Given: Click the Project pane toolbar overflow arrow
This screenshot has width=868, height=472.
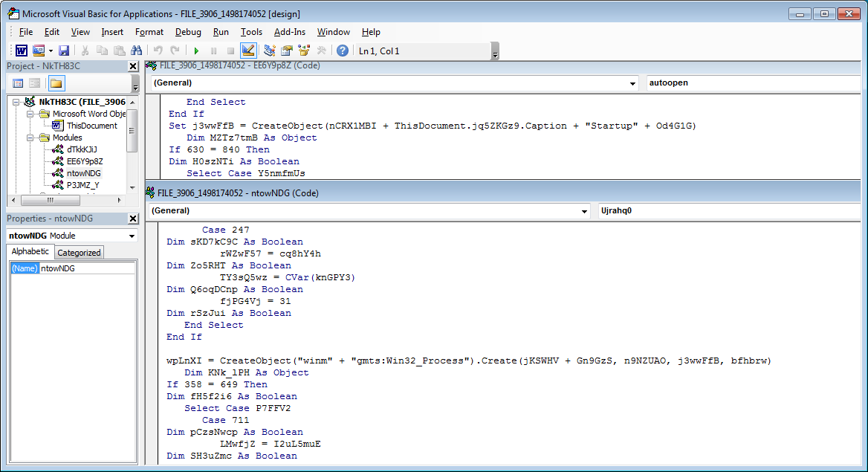Looking at the screenshot, I should tap(135, 84).
